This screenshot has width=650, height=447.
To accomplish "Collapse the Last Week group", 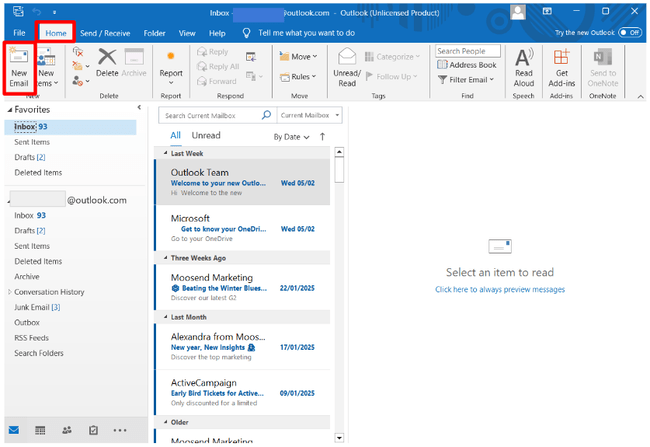I will pos(165,153).
